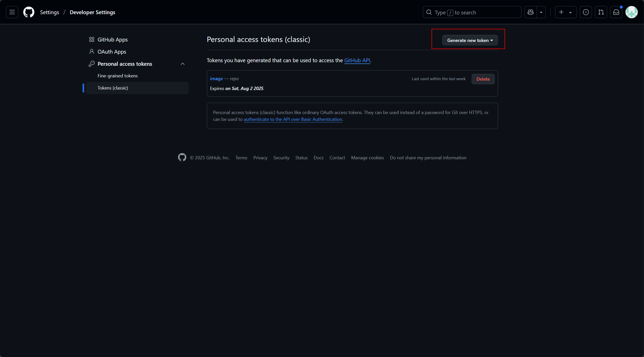The height and width of the screenshot is (357, 644).
Task: Open the create new plus dropdown
Action: [x=565, y=12]
